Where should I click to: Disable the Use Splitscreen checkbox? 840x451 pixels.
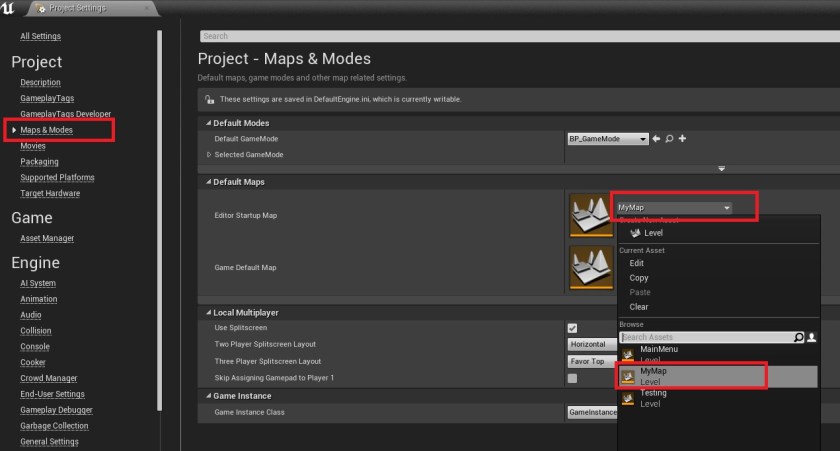tap(572, 328)
